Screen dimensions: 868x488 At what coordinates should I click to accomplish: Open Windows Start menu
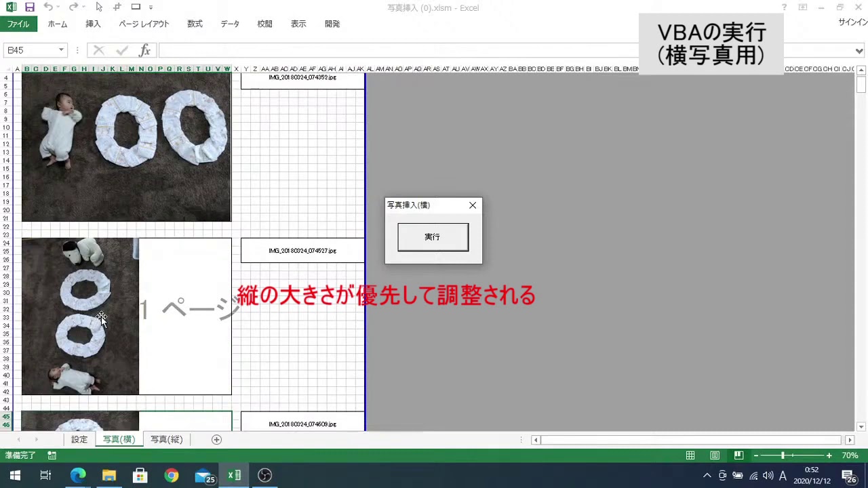(x=15, y=475)
